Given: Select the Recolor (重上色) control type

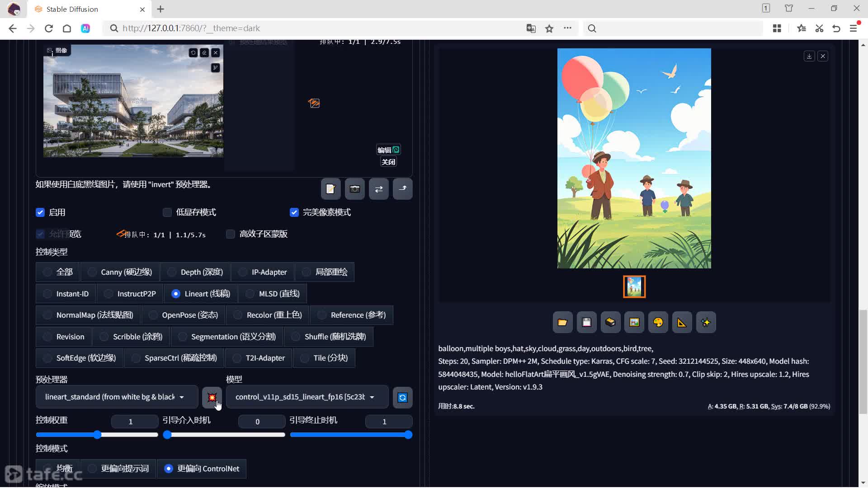Looking at the screenshot, I should [268, 315].
